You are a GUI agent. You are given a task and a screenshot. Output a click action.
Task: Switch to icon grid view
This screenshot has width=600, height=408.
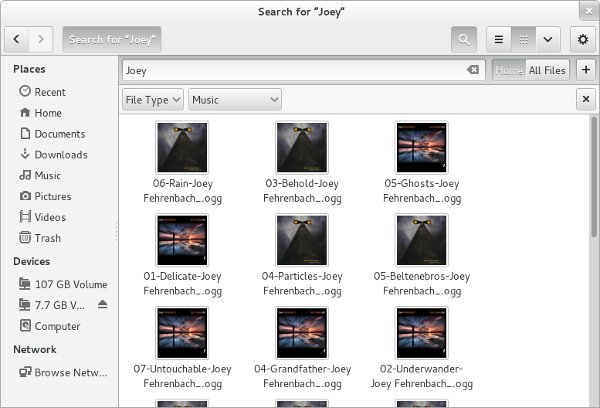523,39
